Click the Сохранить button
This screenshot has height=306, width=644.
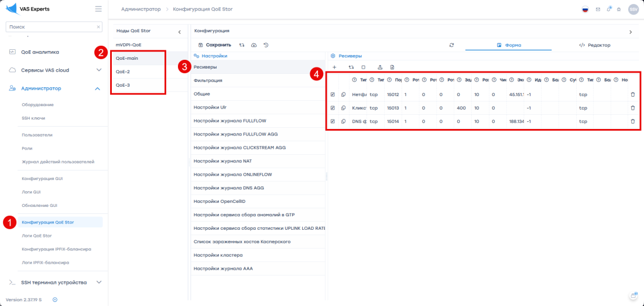(x=213, y=45)
